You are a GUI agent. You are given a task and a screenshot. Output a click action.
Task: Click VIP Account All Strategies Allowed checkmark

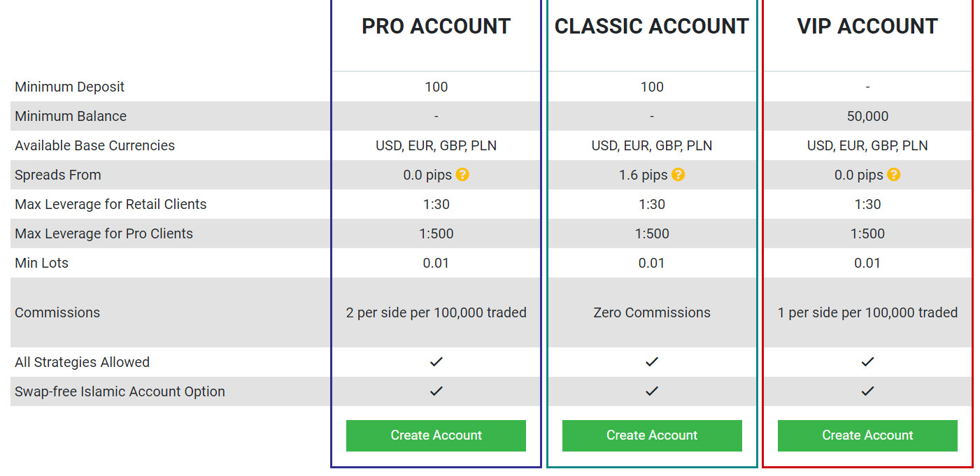click(867, 362)
